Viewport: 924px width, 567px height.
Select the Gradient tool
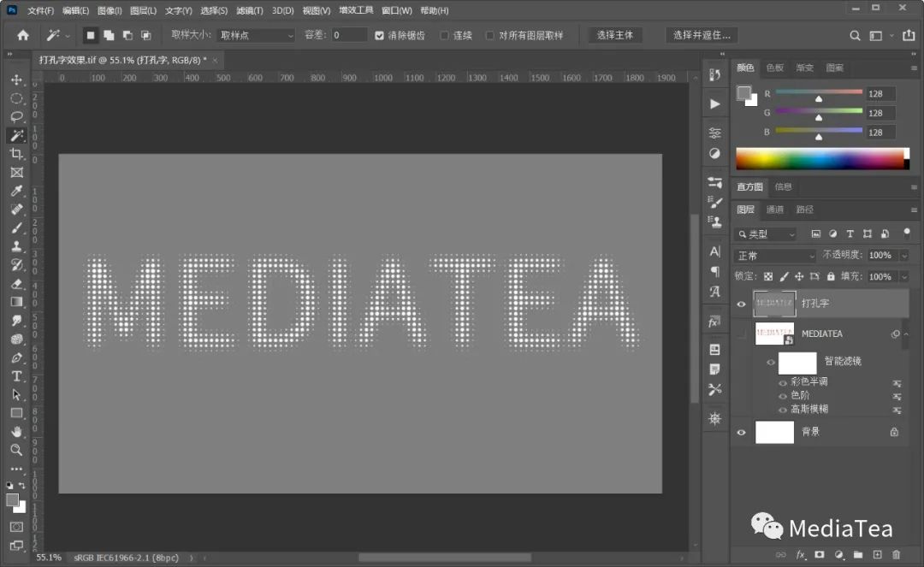click(x=16, y=302)
